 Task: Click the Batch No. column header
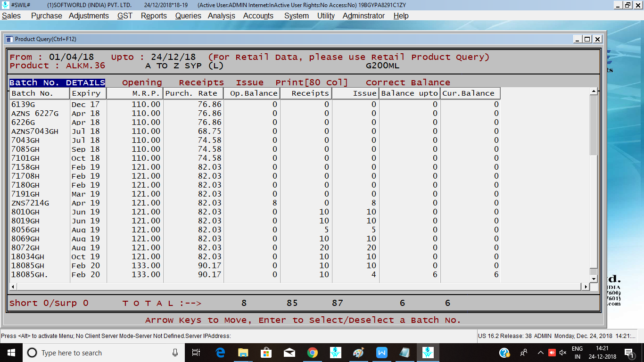point(40,93)
